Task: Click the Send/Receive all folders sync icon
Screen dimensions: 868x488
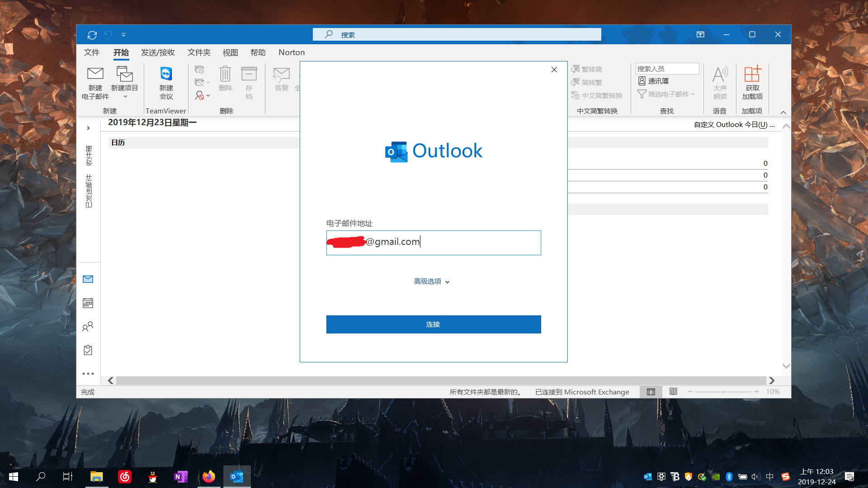Action: [x=92, y=35]
